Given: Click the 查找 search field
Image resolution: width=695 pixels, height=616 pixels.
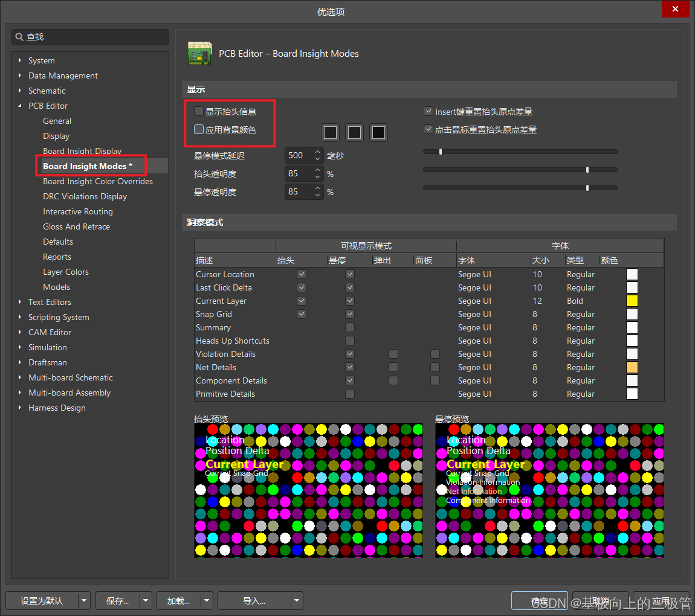Looking at the screenshot, I should coord(91,37).
